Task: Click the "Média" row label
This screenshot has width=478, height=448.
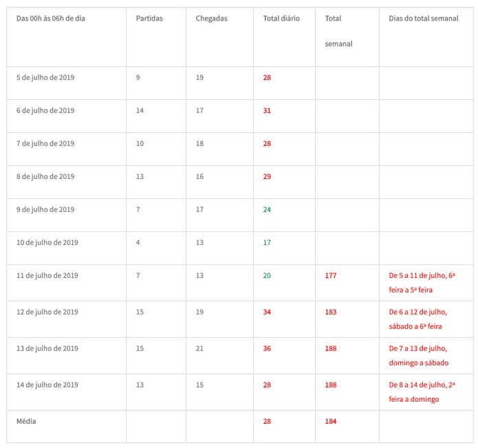Action: [26, 421]
